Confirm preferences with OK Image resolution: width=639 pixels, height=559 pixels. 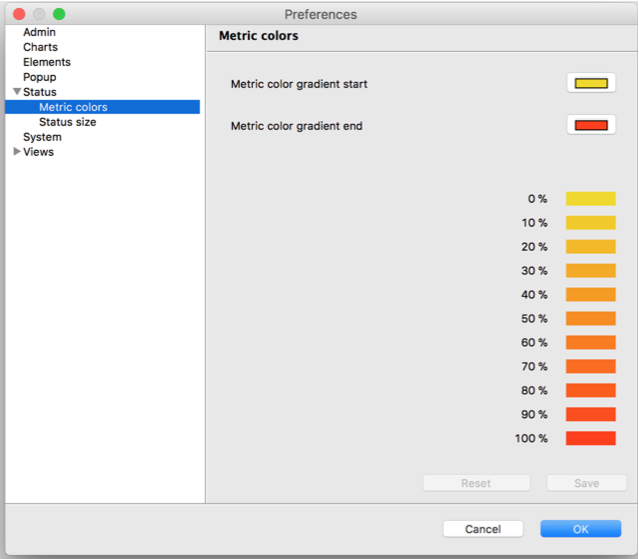[x=580, y=529]
